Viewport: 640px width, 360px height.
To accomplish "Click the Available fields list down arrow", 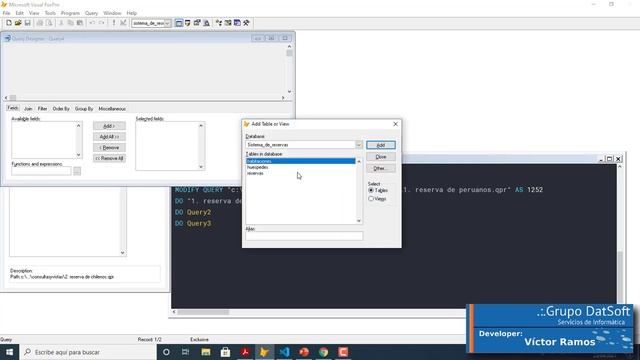I will tap(79, 155).
